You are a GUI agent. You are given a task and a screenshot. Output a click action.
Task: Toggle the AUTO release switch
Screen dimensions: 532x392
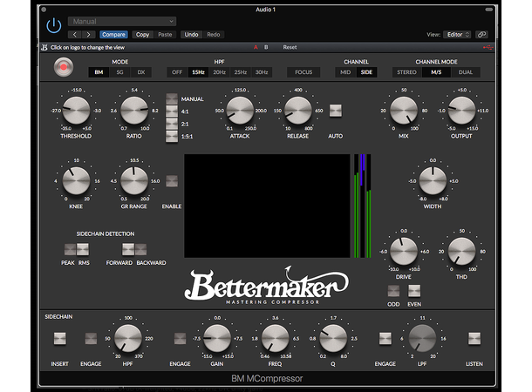tap(336, 111)
